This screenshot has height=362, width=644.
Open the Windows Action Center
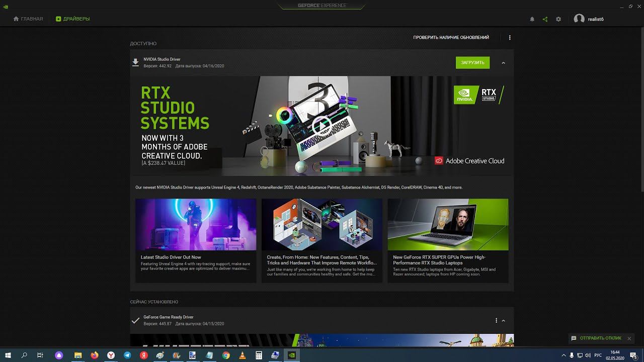[x=634, y=355]
